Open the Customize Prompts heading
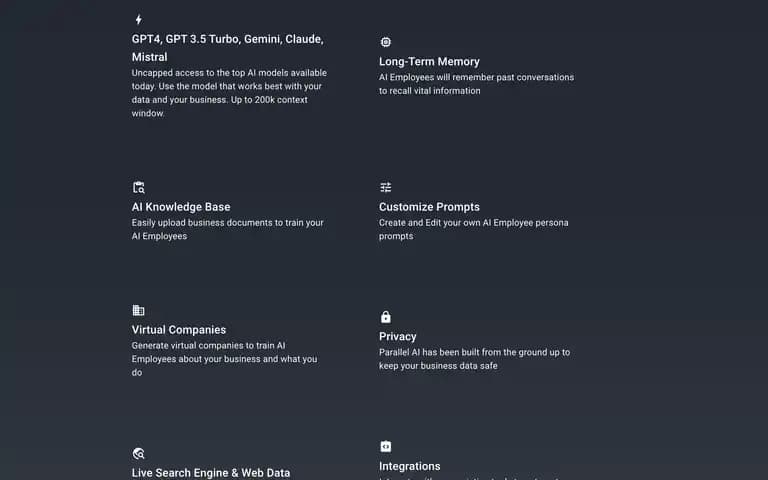 click(429, 207)
